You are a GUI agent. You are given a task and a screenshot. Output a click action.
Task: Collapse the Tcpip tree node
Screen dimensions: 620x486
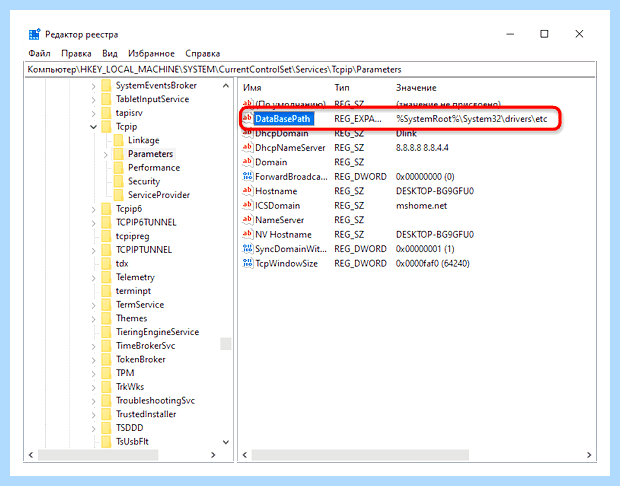pyautogui.click(x=93, y=127)
